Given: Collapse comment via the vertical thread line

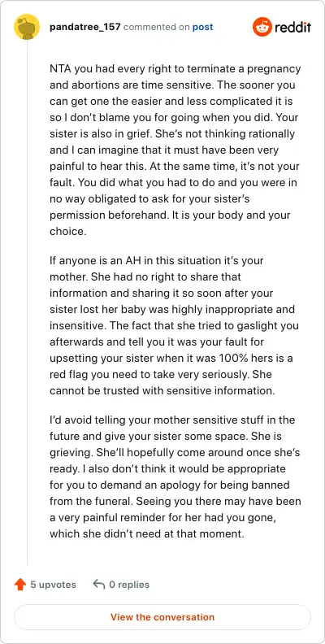Looking at the screenshot, I should (27, 304).
